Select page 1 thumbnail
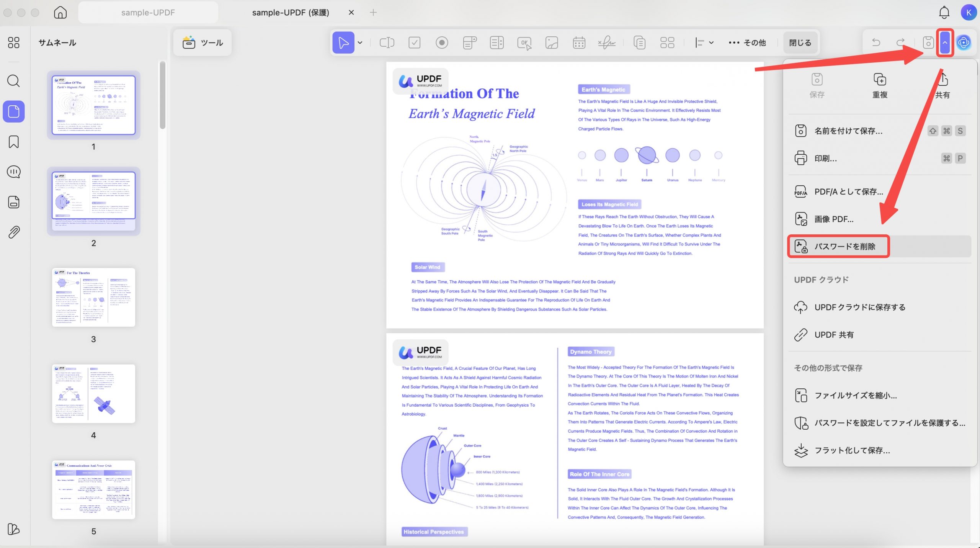The image size is (980, 548). tap(93, 105)
